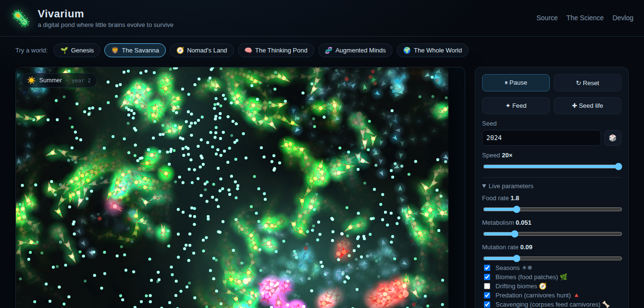Click the "Try a world:" label

(x=31, y=50)
